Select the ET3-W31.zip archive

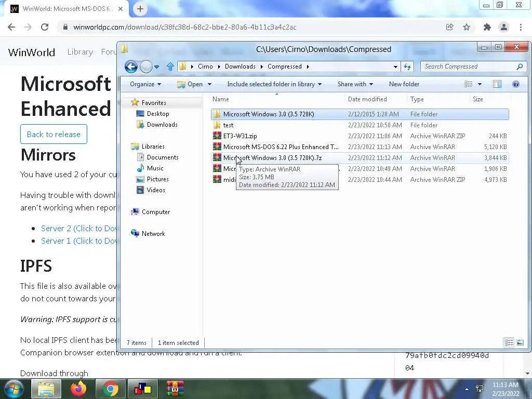[x=360, y=136]
